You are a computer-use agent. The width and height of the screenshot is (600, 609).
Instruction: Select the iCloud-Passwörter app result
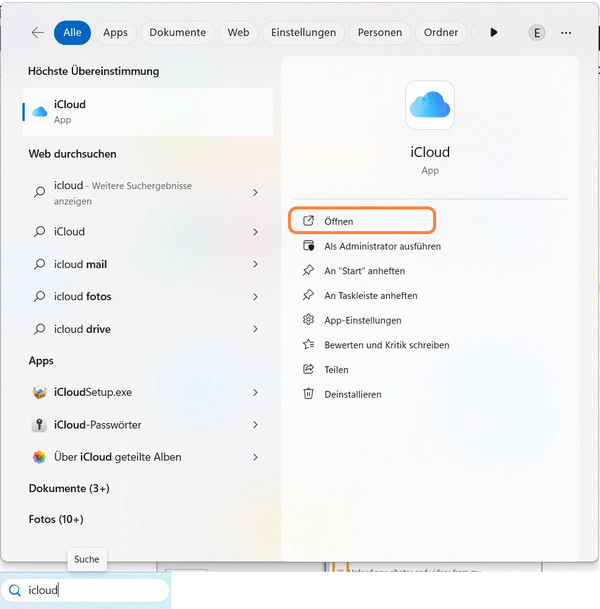(x=148, y=425)
